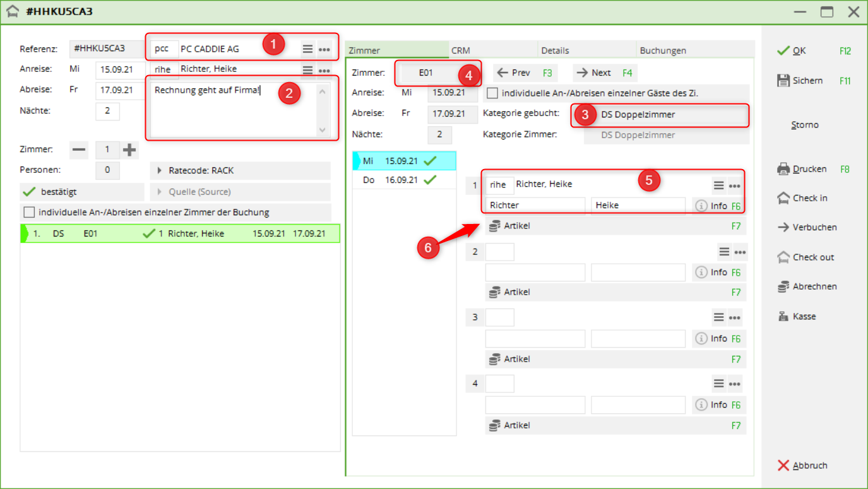
Task: Click the Abrechnen coins icon
Action: pos(783,286)
